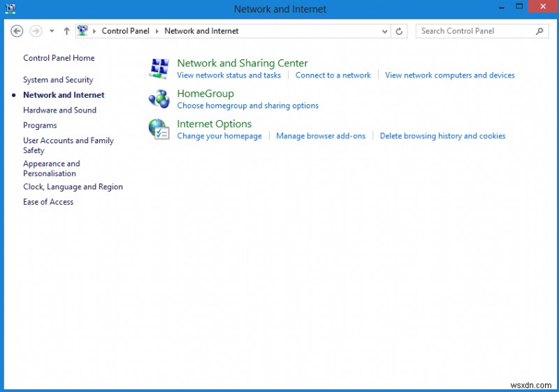Open the address bar history dropdown
Viewport: 559px width, 392px height.
click(385, 31)
